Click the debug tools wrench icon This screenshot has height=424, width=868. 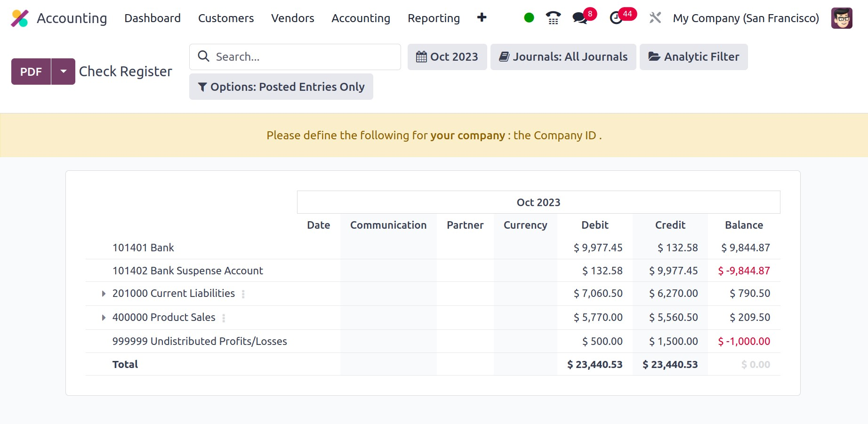655,18
